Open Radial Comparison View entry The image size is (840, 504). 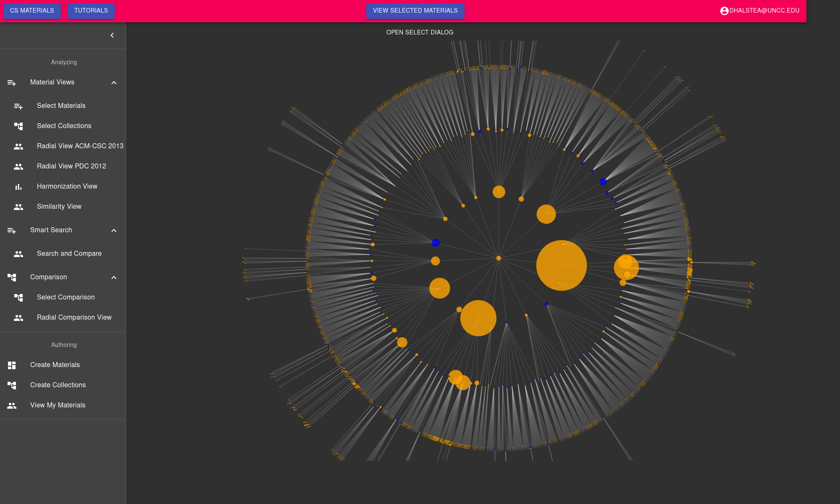(74, 318)
